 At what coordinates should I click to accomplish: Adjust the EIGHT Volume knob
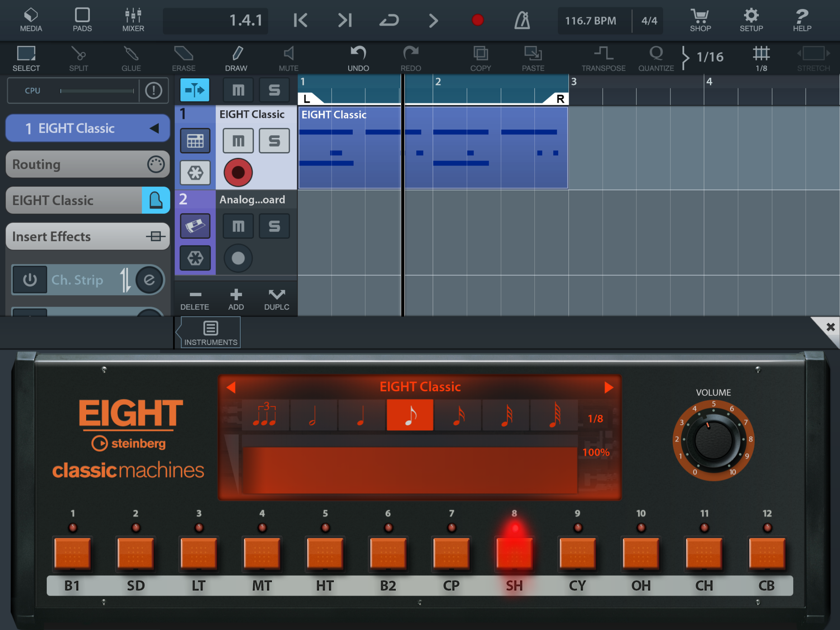click(713, 440)
